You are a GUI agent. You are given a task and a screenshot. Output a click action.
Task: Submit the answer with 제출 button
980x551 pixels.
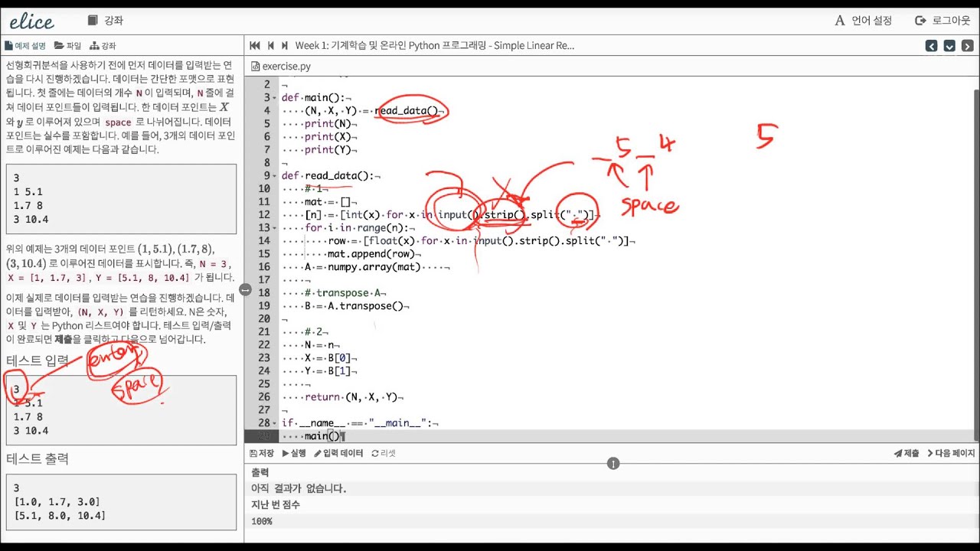(x=906, y=453)
